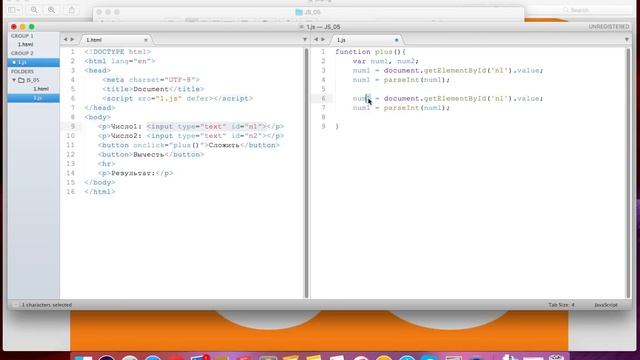Image resolution: width=640 pixels, height=360 pixels.
Task: Open 1.html under GROUP 1
Action: point(25,44)
